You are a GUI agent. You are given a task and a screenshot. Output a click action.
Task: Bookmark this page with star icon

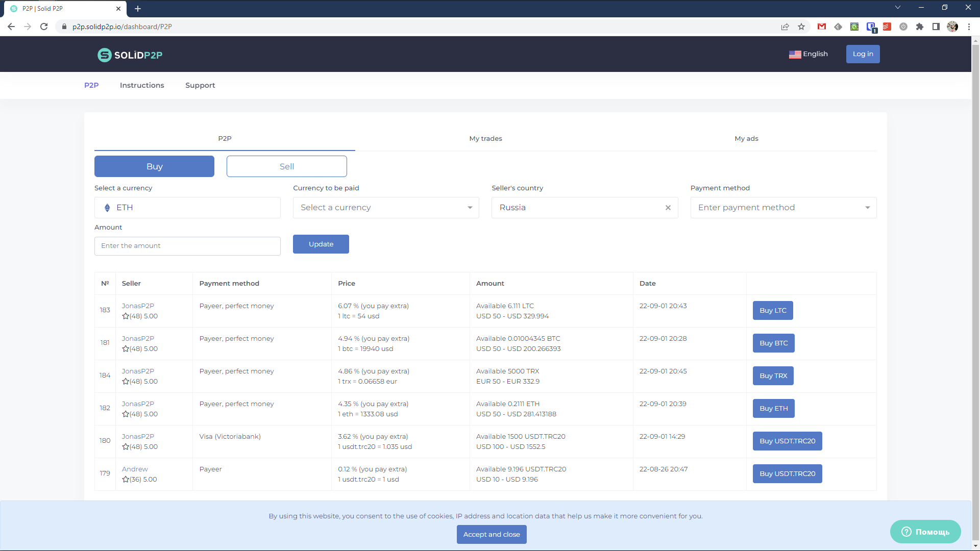click(801, 27)
